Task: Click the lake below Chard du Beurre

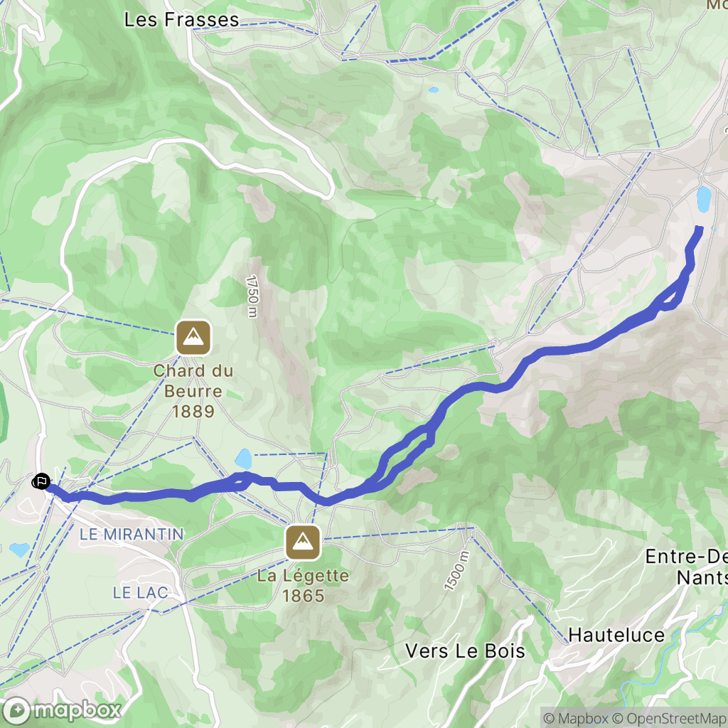Action: pos(243,459)
